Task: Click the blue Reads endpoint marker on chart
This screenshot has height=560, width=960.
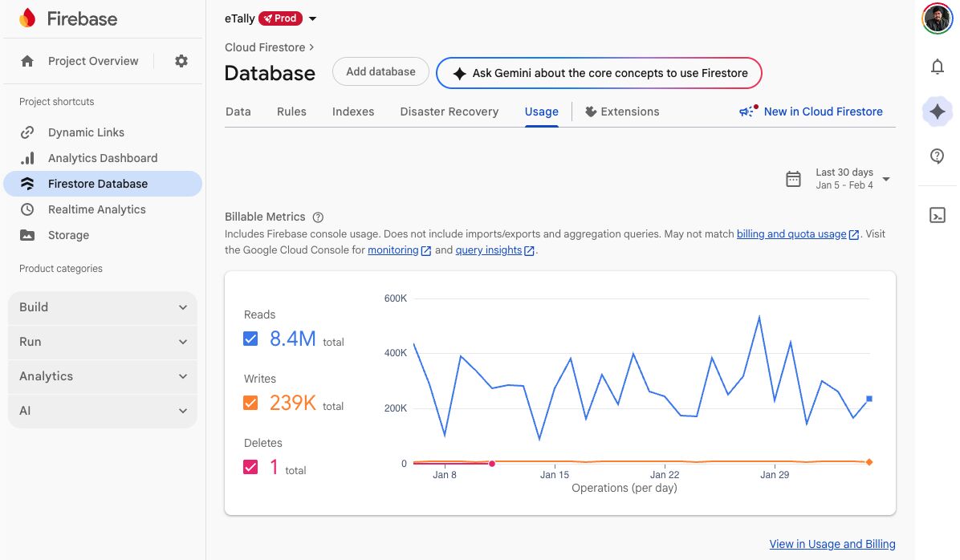Action: (869, 399)
